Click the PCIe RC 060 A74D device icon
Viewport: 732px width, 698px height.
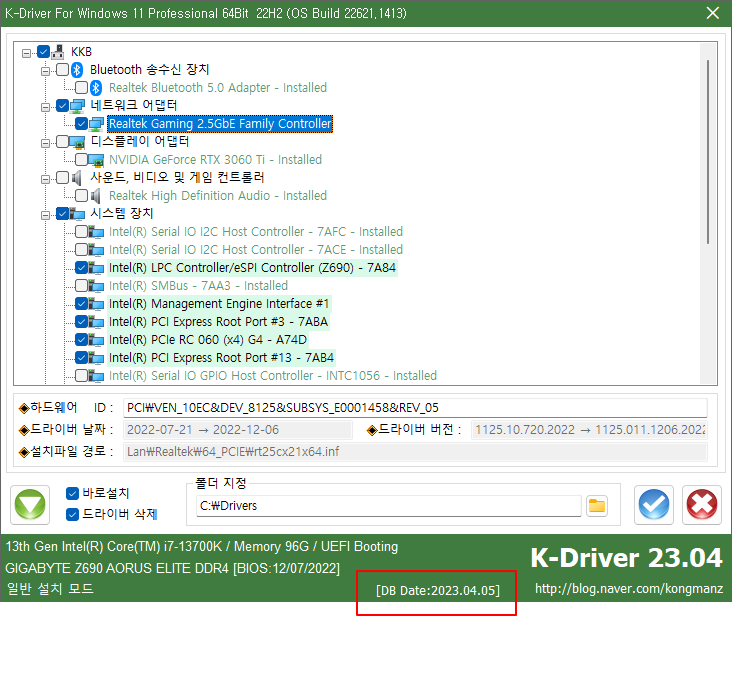tap(96, 340)
